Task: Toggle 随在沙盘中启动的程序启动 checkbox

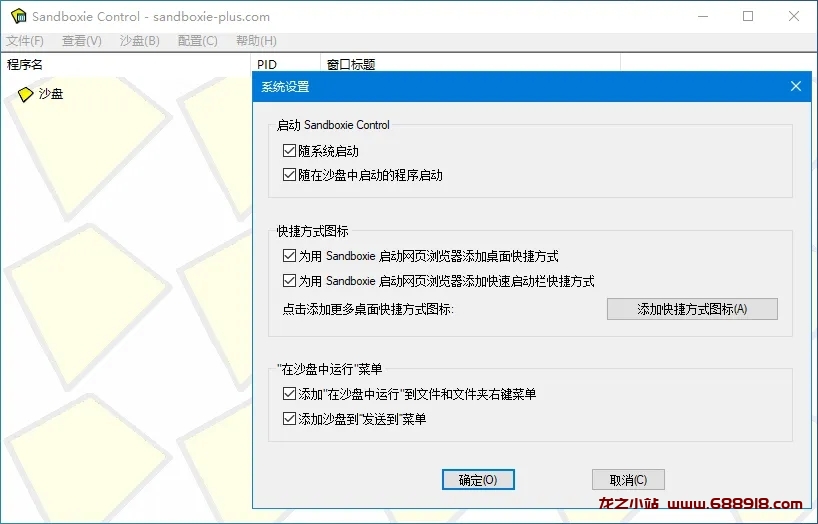Action: 290,175
